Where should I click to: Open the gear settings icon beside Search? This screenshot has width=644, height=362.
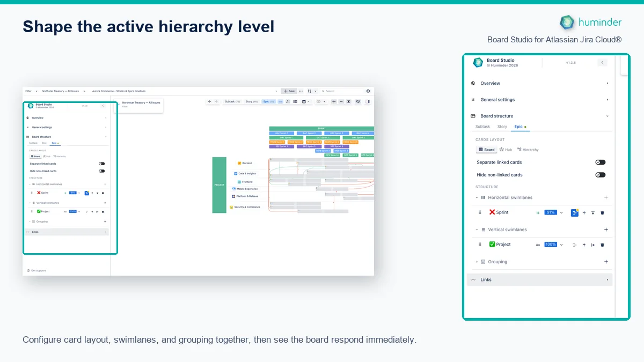[x=368, y=91]
